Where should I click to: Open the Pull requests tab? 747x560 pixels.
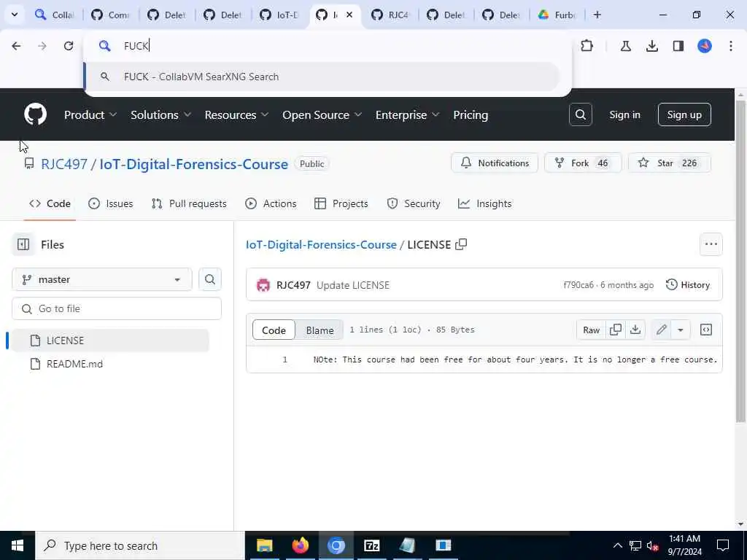tap(189, 203)
